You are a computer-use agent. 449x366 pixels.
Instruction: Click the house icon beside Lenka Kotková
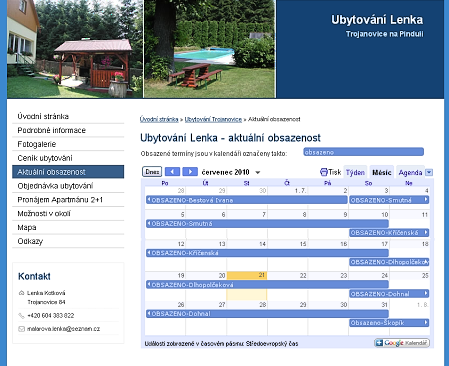pyautogui.click(x=21, y=293)
